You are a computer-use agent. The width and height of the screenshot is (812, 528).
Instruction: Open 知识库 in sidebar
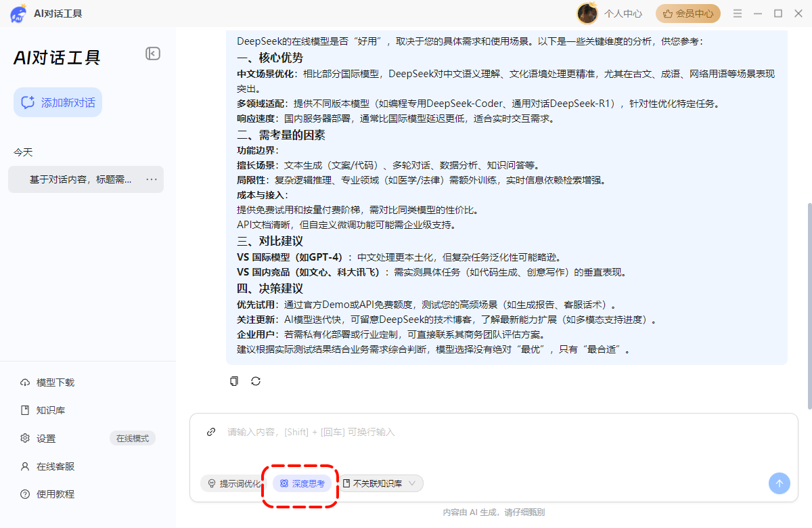43,410
